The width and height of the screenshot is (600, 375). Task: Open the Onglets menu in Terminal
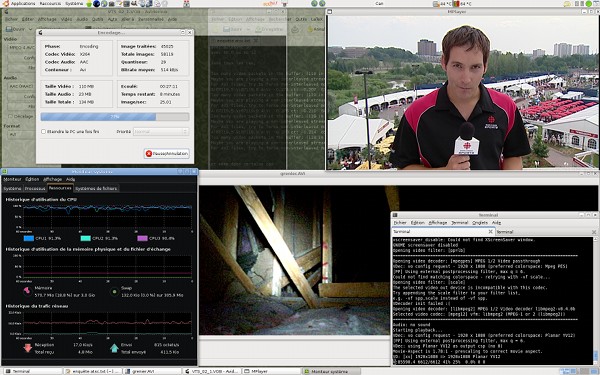pos(479,223)
